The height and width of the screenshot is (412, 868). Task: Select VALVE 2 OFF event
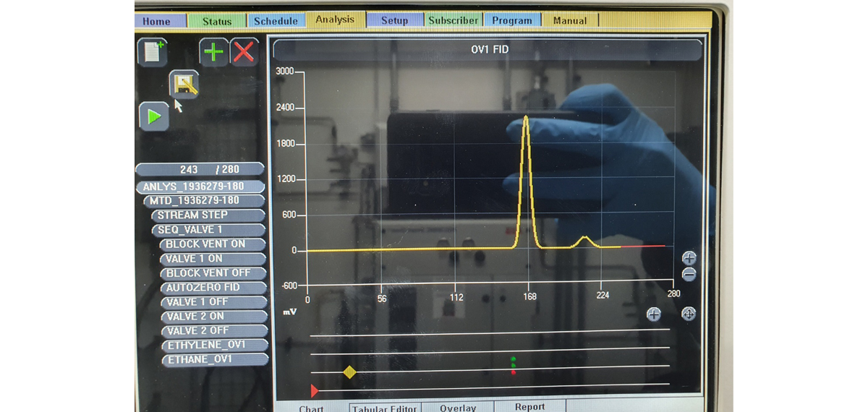point(214,330)
